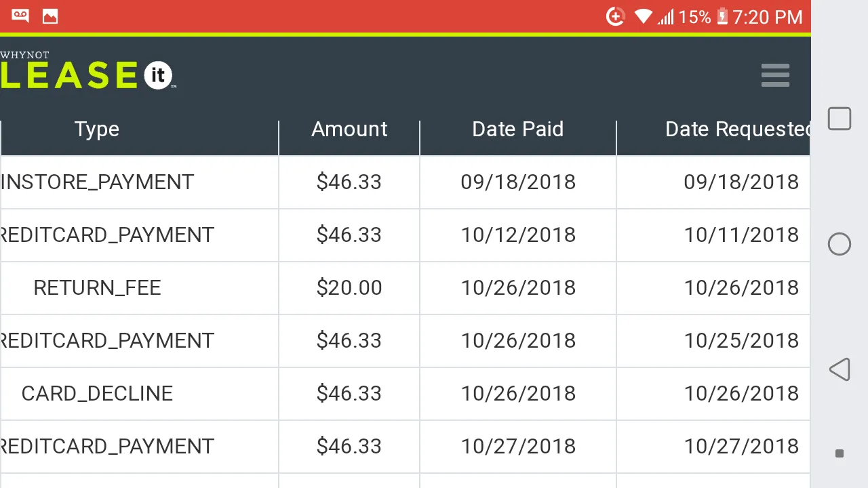Click the Date Requested column header
868x488 pixels.
pos(738,129)
